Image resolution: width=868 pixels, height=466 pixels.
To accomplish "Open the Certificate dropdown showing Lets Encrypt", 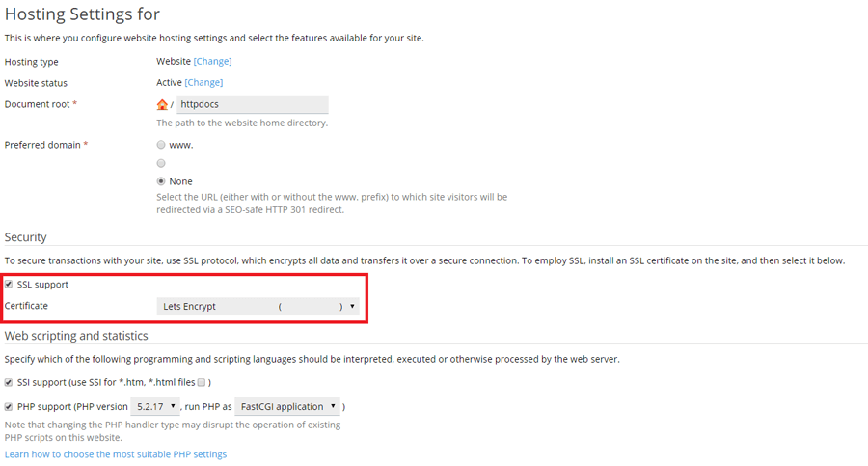I will (258, 306).
